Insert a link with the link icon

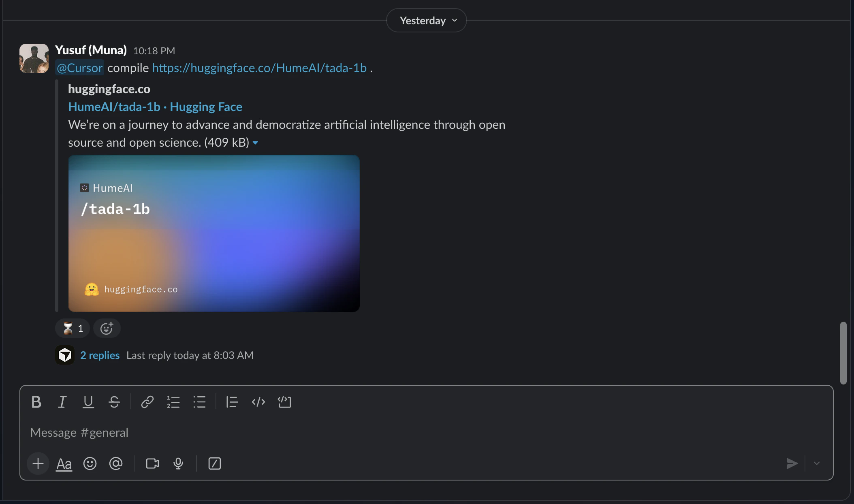[x=147, y=402]
